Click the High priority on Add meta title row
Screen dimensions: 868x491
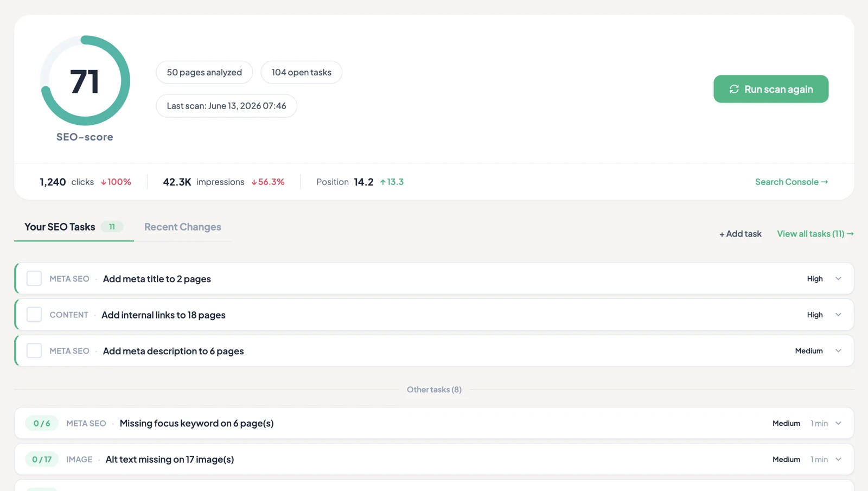pyautogui.click(x=815, y=278)
